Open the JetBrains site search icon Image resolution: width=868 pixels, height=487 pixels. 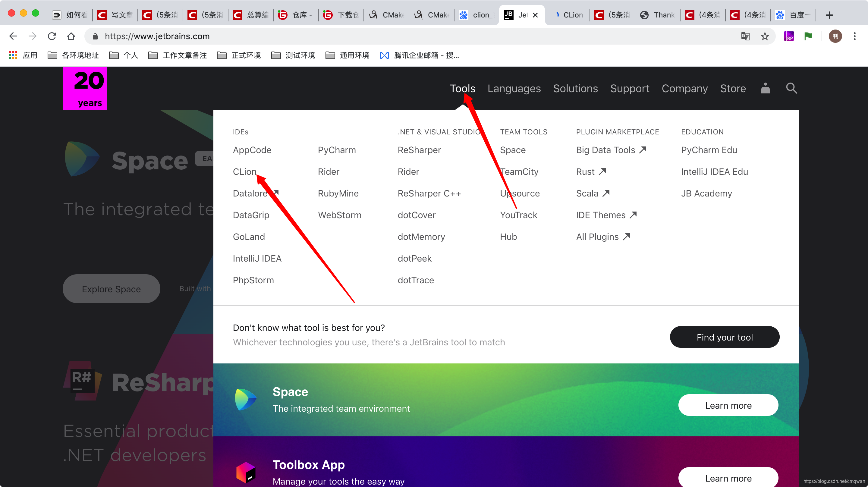click(791, 88)
